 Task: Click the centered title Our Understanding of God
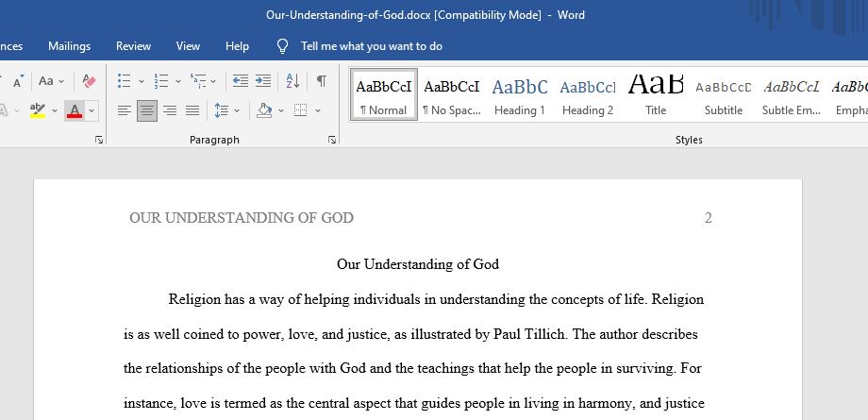coord(418,263)
